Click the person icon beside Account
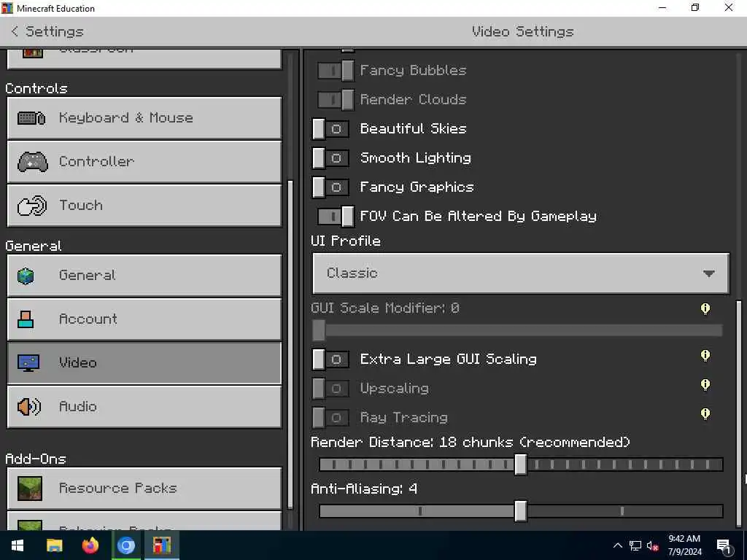 (x=26, y=319)
